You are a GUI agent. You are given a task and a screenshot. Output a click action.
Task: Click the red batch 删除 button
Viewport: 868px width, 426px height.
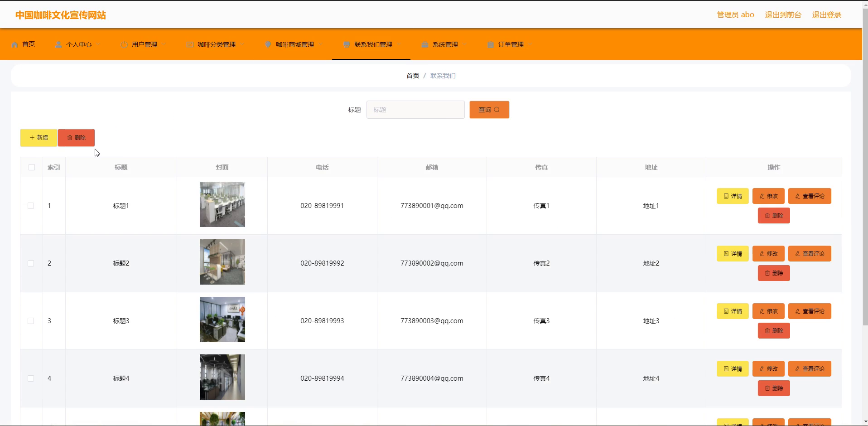tap(76, 138)
